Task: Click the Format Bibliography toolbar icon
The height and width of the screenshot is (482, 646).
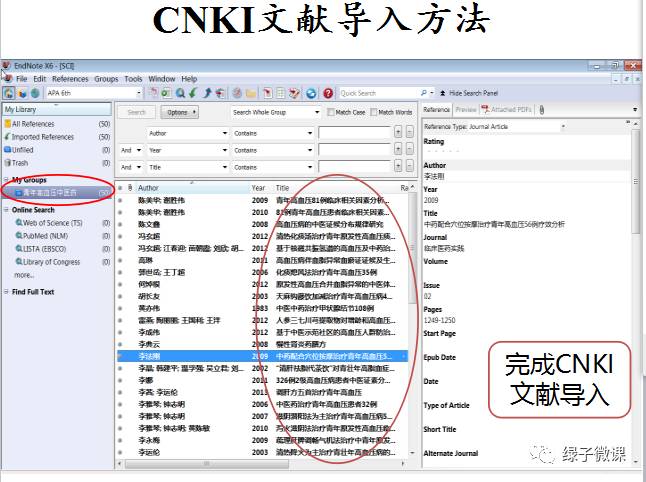Action: (281, 93)
